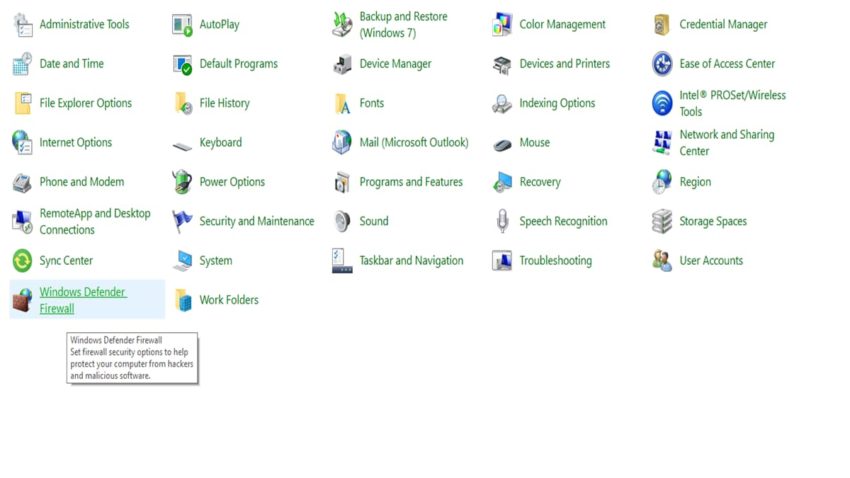Click the AutoPlay icon
This screenshot has height=478, width=850.
(x=182, y=24)
